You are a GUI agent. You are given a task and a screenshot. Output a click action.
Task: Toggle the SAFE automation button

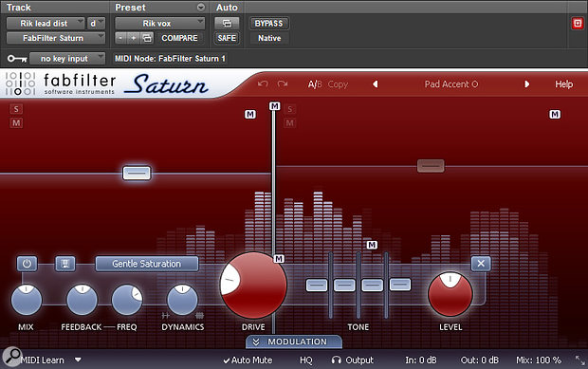(x=227, y=38)
